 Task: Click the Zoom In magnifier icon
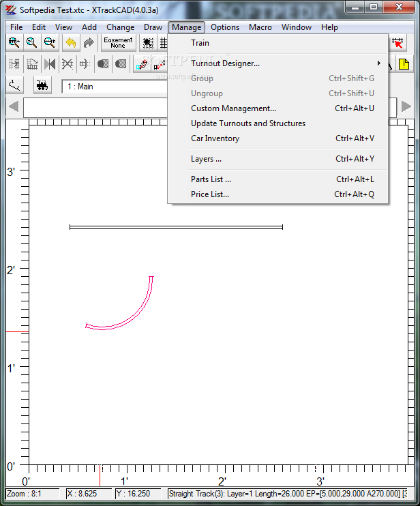coord(14,42)
